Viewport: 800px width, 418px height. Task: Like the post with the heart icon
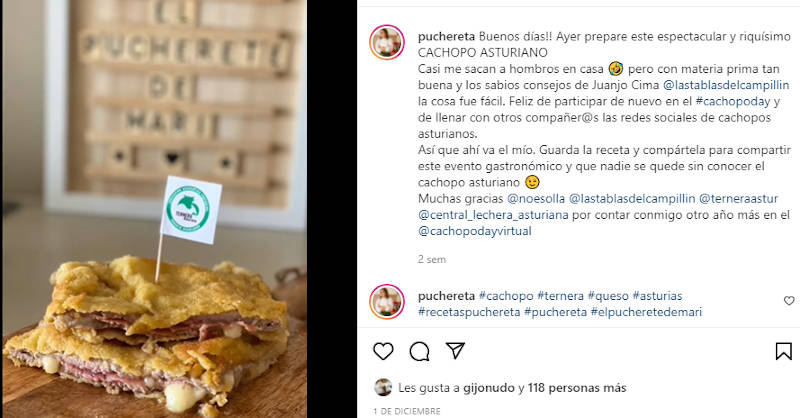(383, 351)
